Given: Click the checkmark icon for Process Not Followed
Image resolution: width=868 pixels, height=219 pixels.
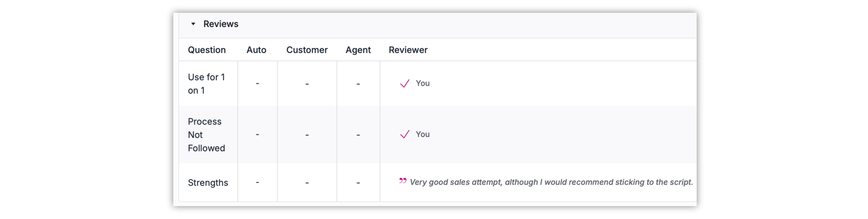Looking at the screenshot, I should pyautogui.click(x=404, y=134).
